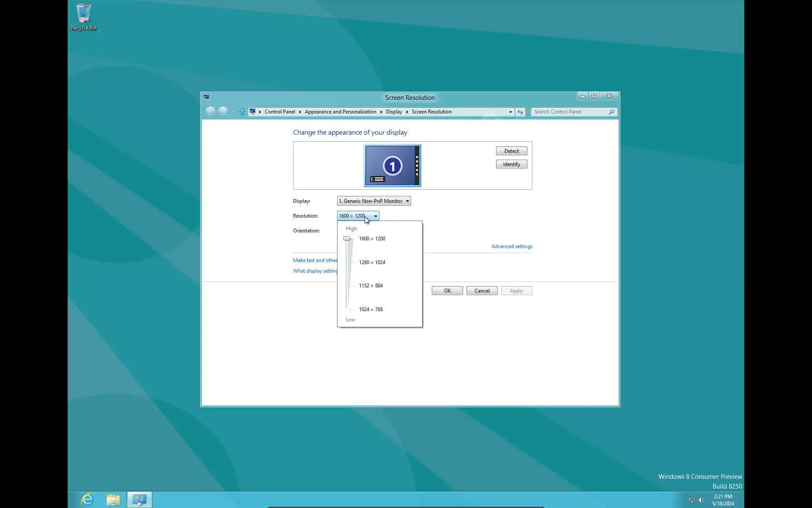Viewport: 812px width, 508px height.
Task: Open File Explorer from taskbar
Action: (113, 500)
